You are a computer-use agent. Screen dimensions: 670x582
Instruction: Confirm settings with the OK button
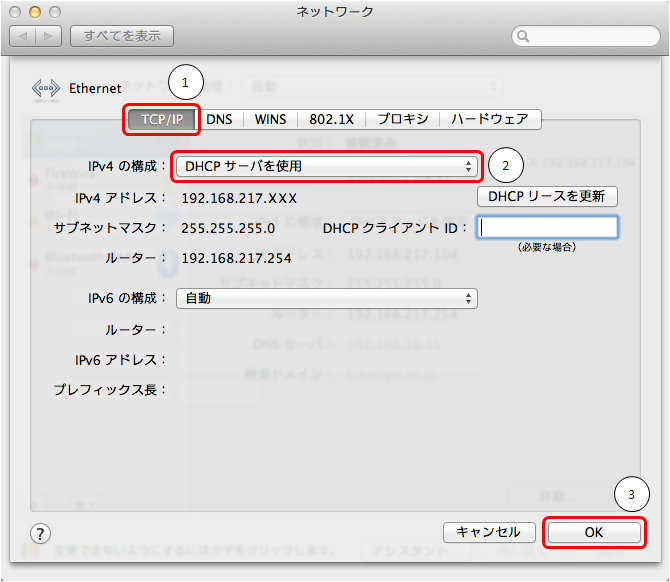pos(594,532)
